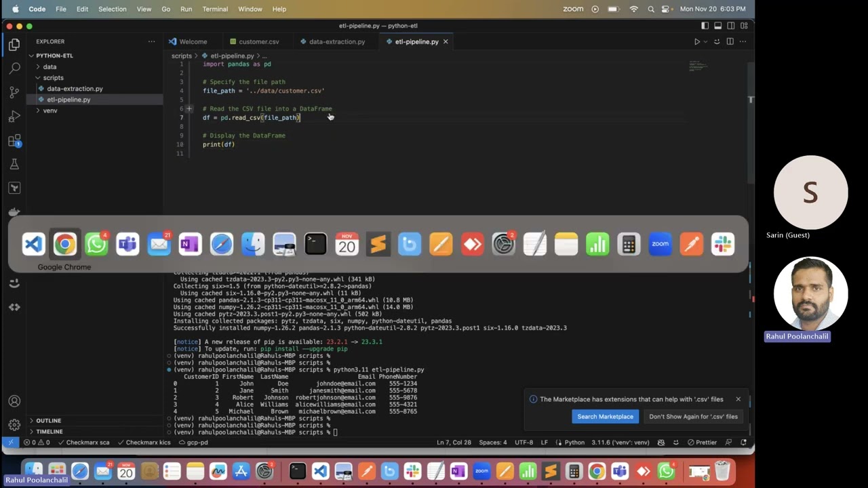Viewport: 868px width, 488px height.
Task: Switch to Visual Studio Code in app switcher
Action: coord(33,244)
